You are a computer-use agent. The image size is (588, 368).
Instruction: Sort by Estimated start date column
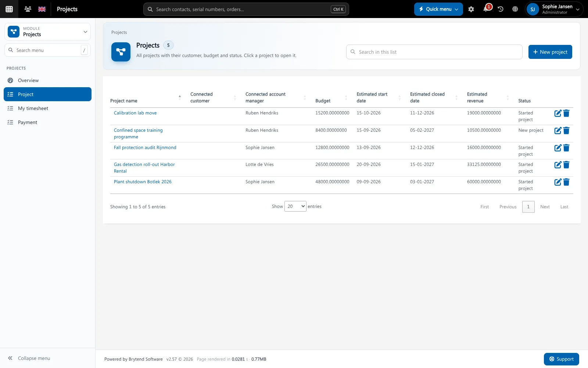(x=379, y=98)
